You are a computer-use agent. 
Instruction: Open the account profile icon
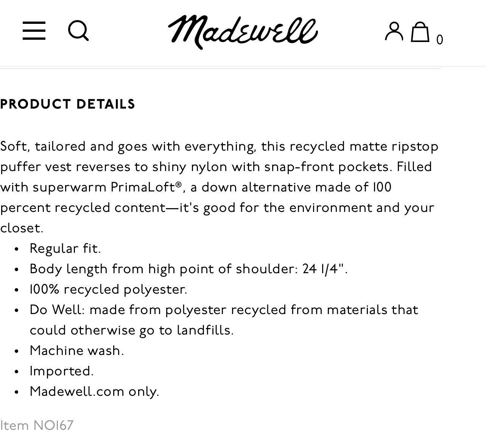(x=394, y=31)
